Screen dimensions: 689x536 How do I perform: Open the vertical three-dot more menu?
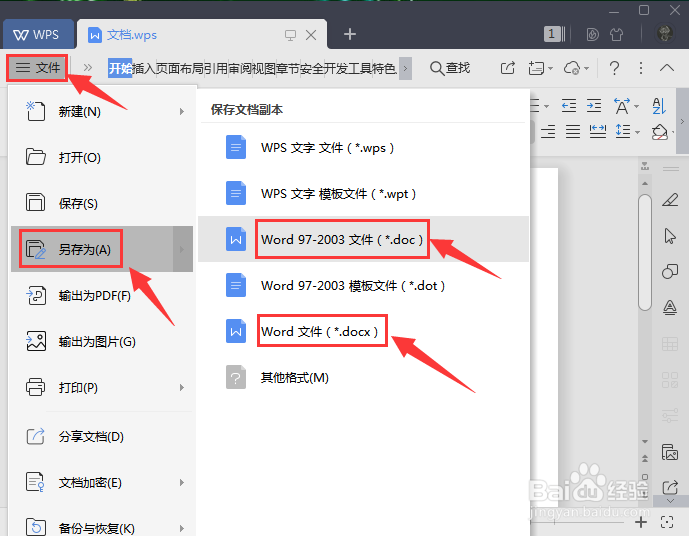[x=641, y=68]
